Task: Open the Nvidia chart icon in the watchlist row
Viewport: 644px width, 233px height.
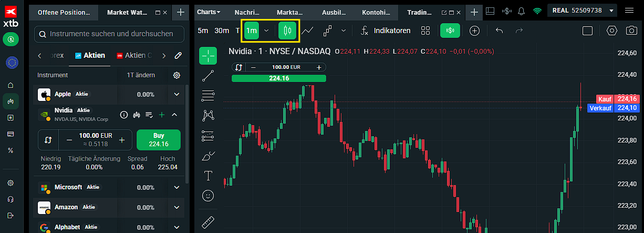Action: tap(137, 114)
